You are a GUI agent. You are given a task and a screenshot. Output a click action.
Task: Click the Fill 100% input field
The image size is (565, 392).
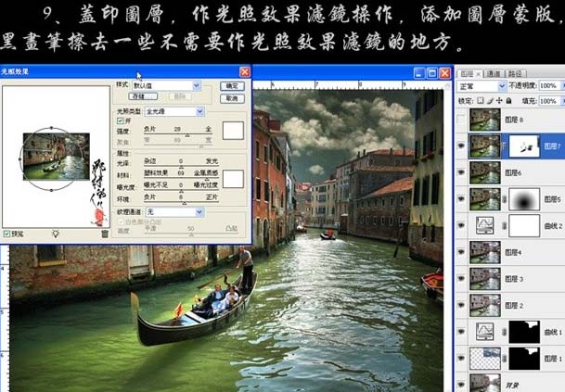click(x=549, y=101)
